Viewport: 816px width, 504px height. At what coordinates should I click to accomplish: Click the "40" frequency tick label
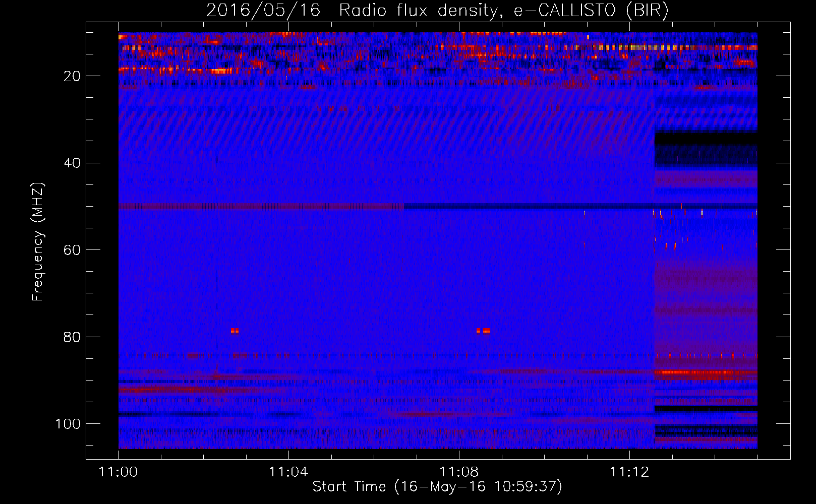pos(72,163)
